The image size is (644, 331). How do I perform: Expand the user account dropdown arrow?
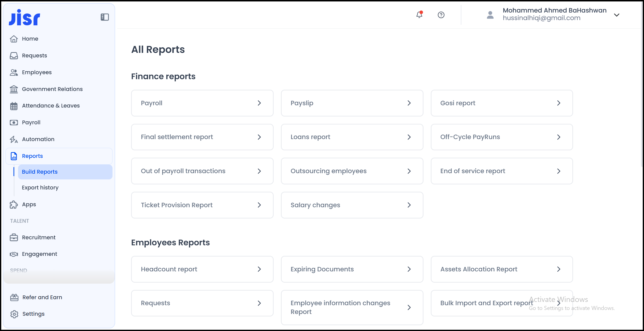(616, 15)
